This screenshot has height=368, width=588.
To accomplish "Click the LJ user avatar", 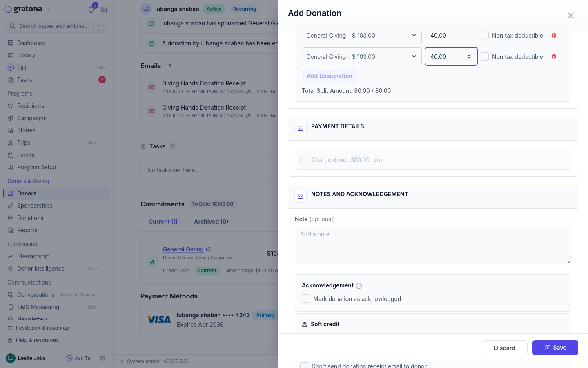I will pyautogui.click(x=11, y=358).
